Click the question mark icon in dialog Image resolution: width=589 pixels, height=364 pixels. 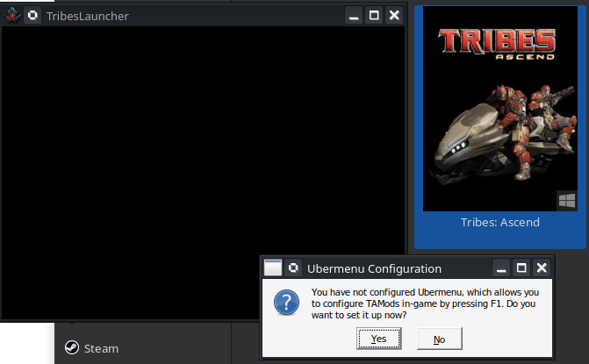pos(287,303)
